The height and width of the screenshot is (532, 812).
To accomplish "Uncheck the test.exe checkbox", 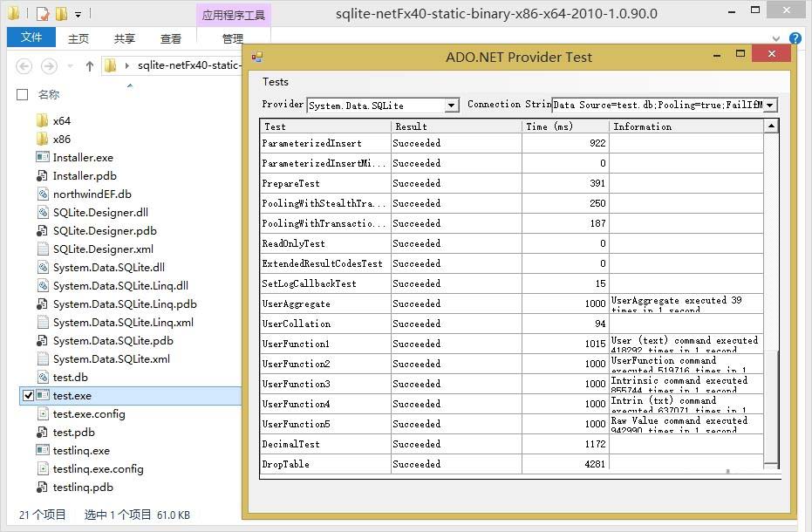I will click(x=29, y=395).
